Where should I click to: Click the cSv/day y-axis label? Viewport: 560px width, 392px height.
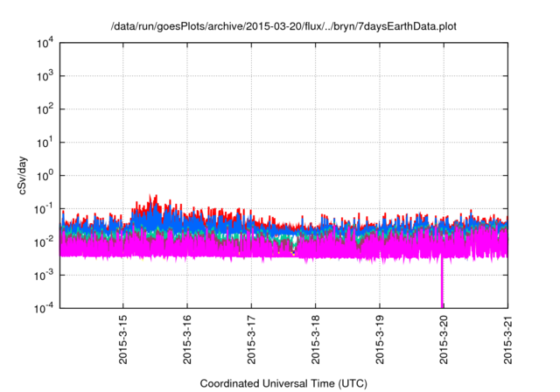pyautogui.click(x=22, y=175)
